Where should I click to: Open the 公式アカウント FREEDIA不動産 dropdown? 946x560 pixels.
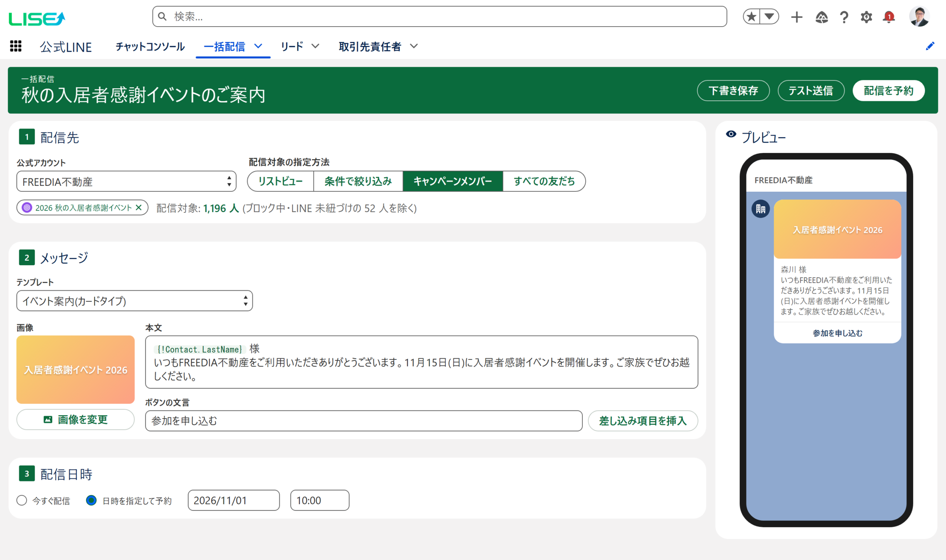(126, 181)
